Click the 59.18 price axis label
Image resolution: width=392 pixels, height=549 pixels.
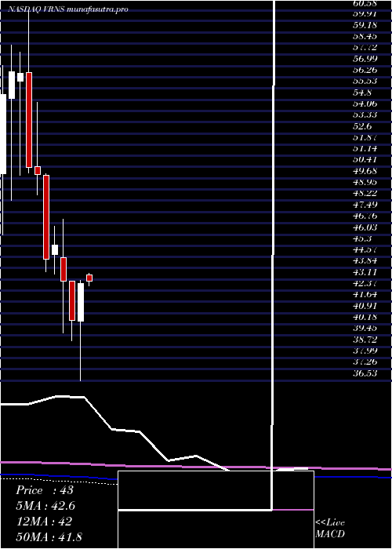pyautogui.click(x=365, y=25)
